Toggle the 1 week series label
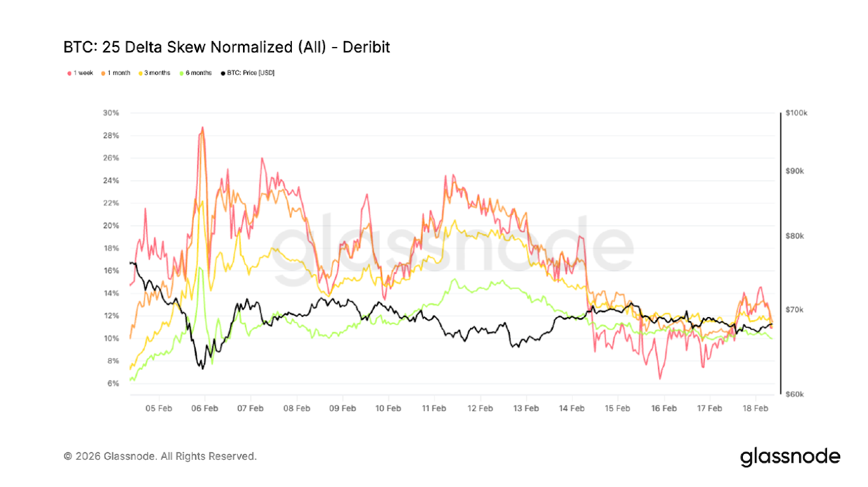 tap(83, 73)
